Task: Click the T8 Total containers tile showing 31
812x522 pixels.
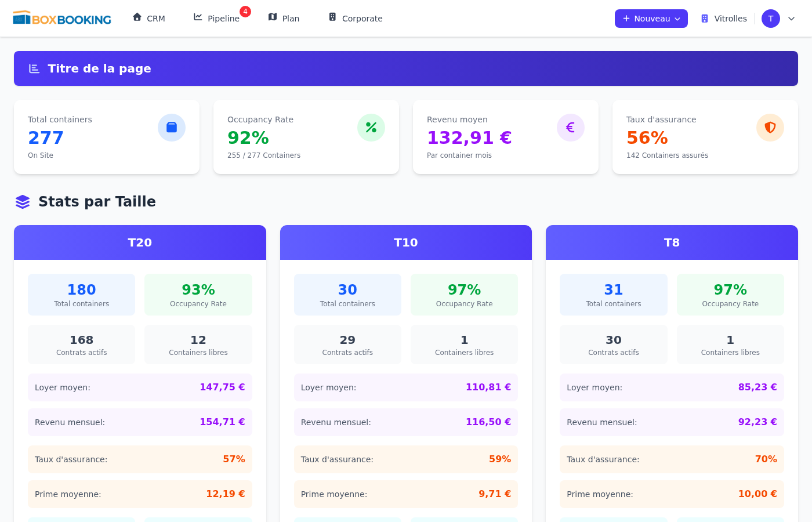Action: (613, 295)
